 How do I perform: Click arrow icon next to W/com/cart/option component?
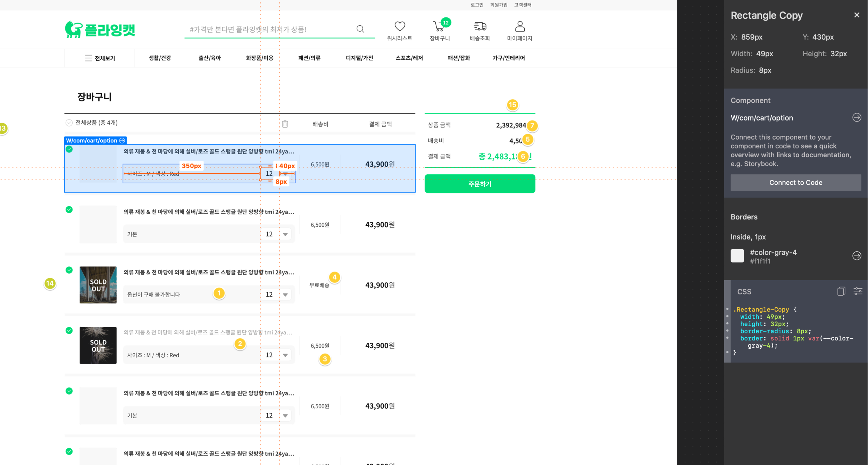pos(857,118)
